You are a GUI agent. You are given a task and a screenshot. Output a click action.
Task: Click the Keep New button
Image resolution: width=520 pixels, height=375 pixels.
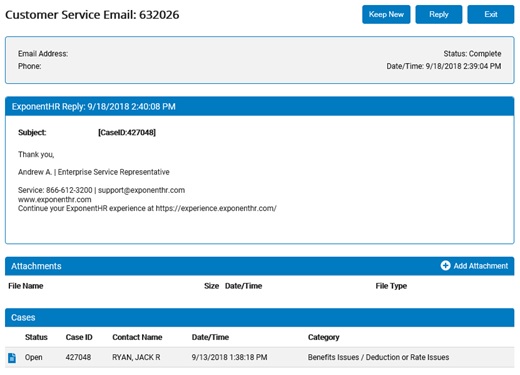click(x=386, y=14)
